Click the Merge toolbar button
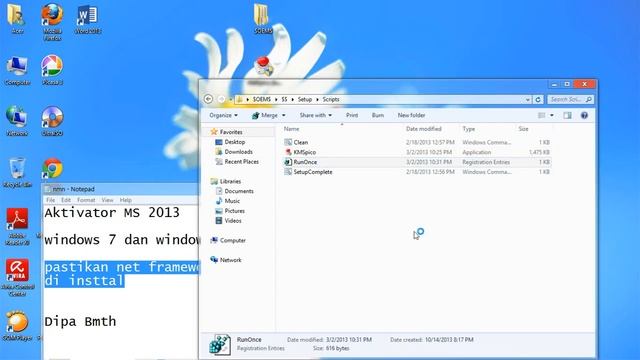 (264, 116)
